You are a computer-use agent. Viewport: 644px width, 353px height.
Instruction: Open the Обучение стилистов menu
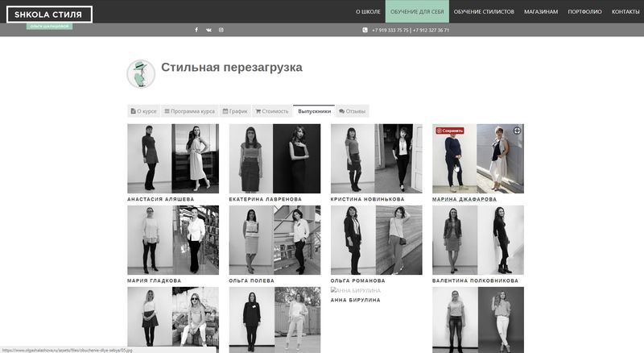[484, 11]
